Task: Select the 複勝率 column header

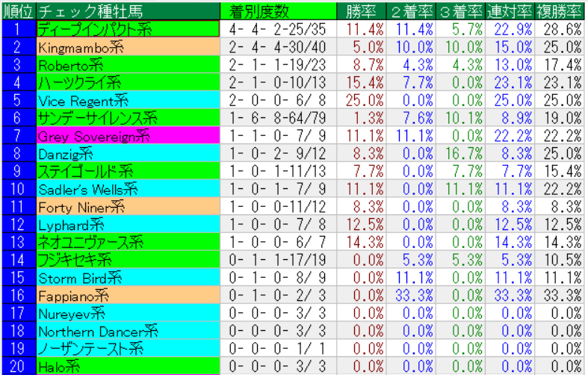Action: [560, 11]
